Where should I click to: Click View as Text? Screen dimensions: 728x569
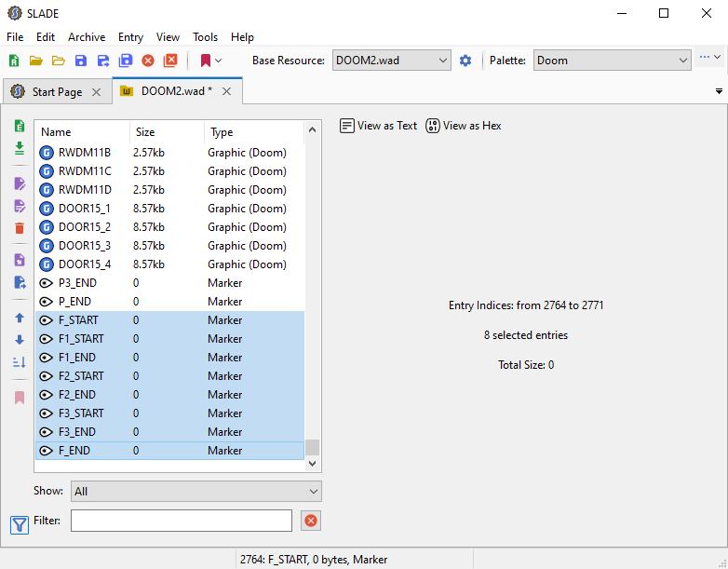tap(378, 126)
